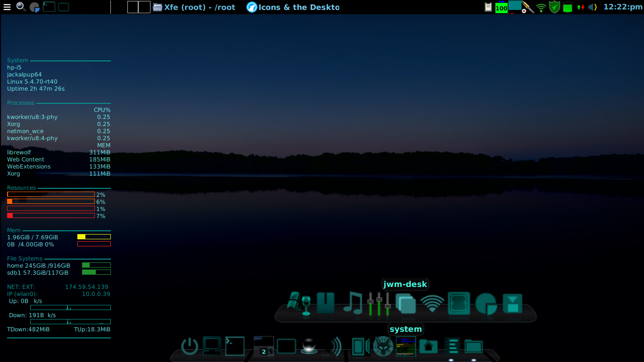Click the Web Content process row
Screen dimensions: 644x362
[59, 160]
